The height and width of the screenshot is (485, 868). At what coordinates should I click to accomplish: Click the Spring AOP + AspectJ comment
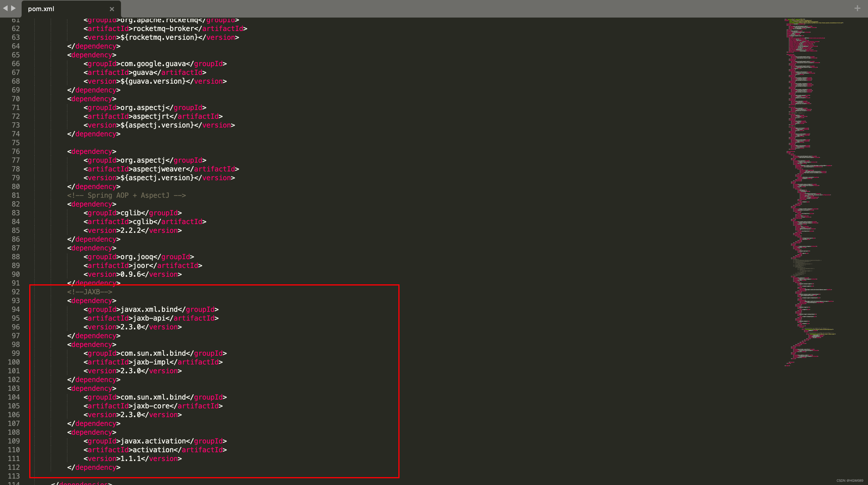click(126, 195)
